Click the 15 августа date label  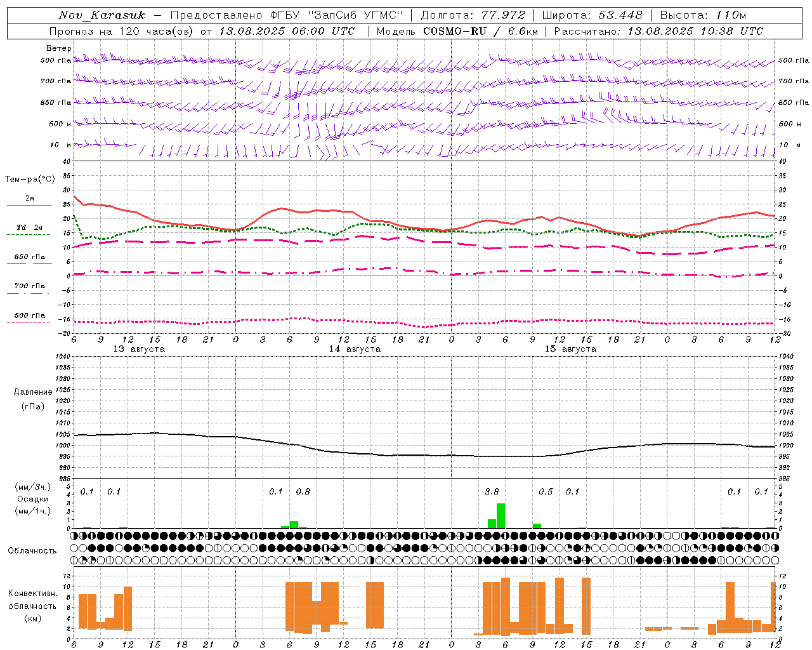click(570, 349)
